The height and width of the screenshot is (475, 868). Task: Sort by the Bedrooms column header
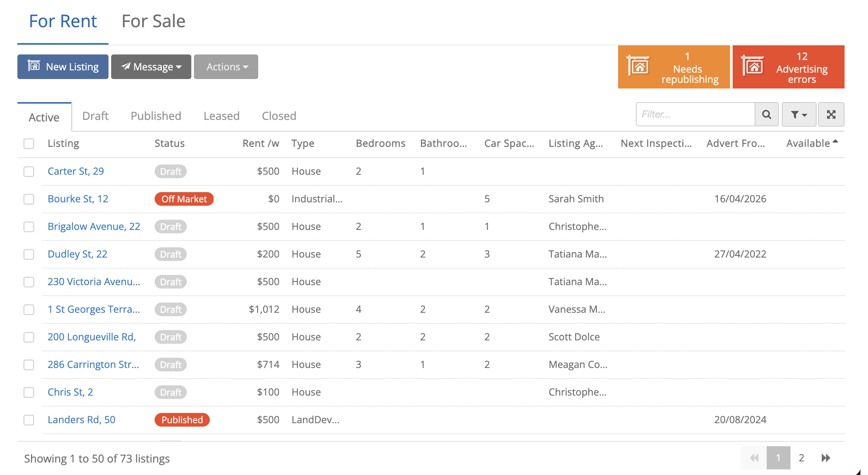point(380,144)
